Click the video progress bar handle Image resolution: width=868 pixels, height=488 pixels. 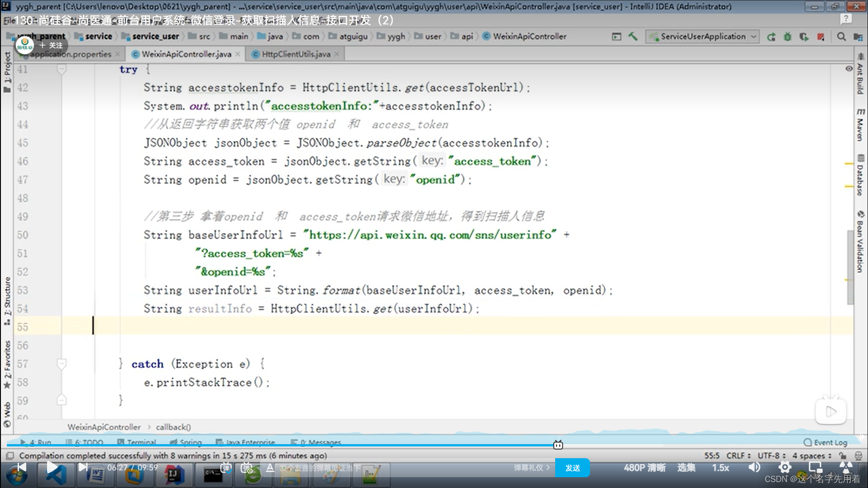[558, 445]
